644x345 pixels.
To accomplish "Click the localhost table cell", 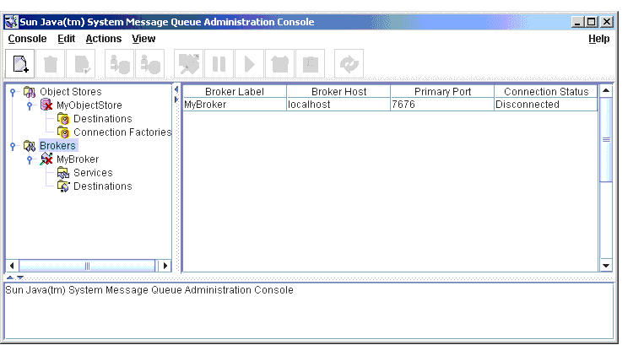I will (x=338, y=105).
